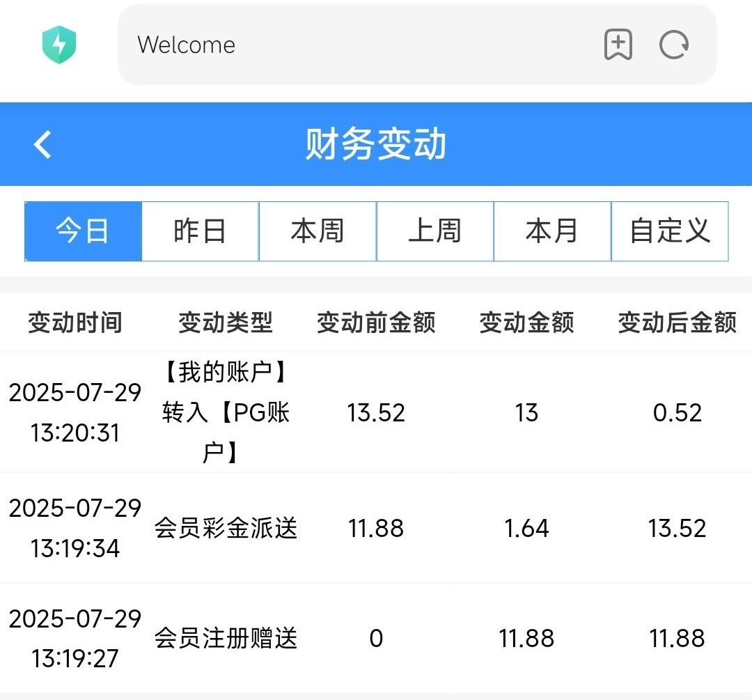Click the 变动时间 column header
The image size is (752, 700).
75,323
